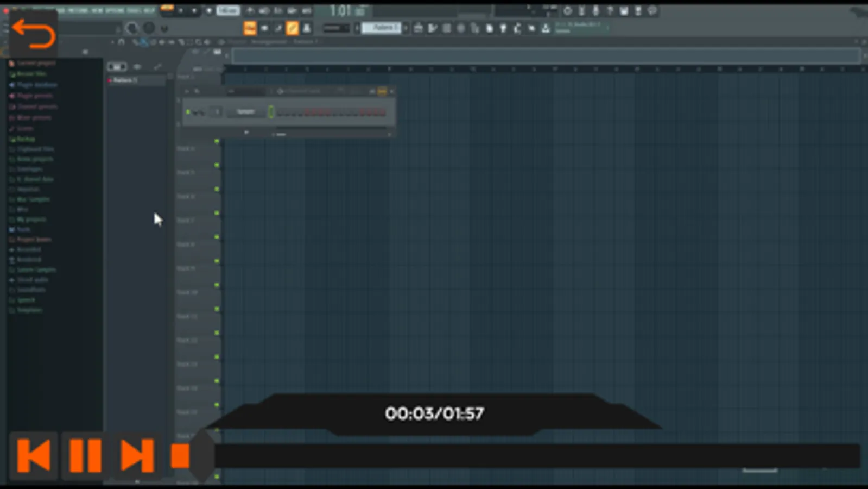Open the Speech folder in the browser
Viewport: 868px width, 489px height.
click(22, 299)
